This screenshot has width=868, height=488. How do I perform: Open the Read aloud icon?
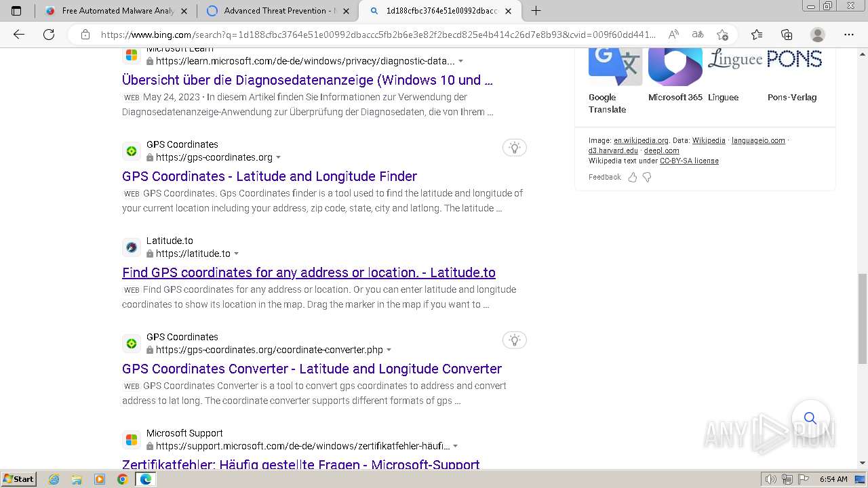tap(673, 35)
